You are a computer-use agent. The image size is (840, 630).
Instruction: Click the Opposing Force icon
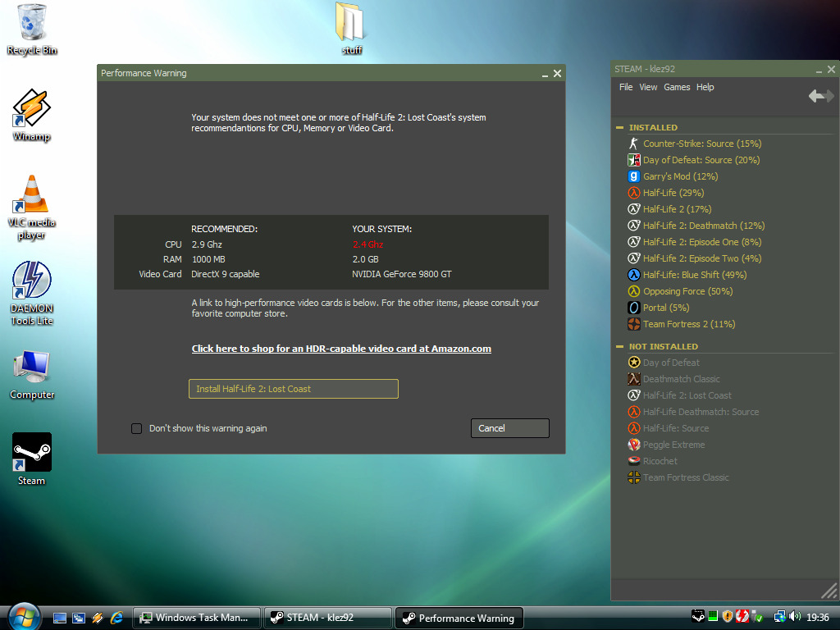coord(634,291)
